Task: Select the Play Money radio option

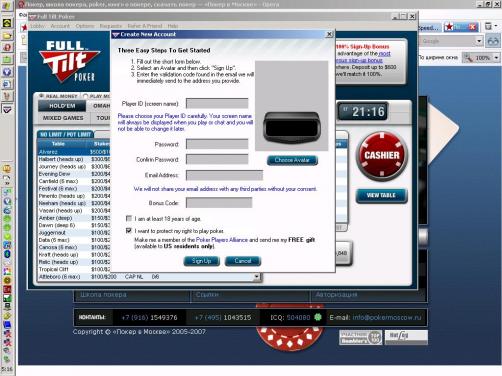Action: coord(85,96)
